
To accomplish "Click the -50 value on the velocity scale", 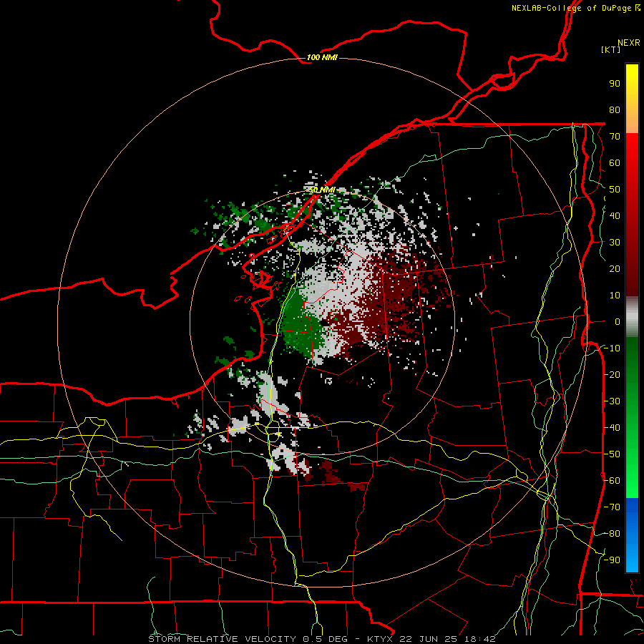I will coord(612,454).
